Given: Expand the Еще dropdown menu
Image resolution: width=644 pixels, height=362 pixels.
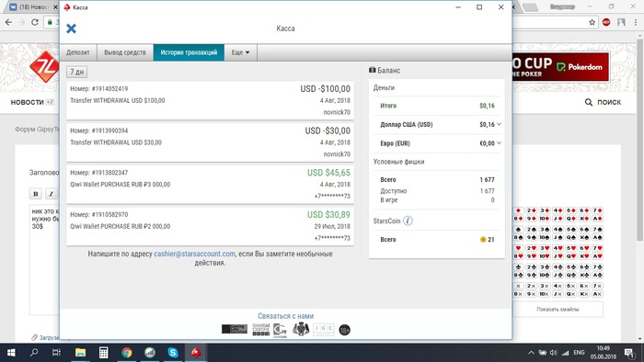Looking at the screenshot, I should pos(240,52).
